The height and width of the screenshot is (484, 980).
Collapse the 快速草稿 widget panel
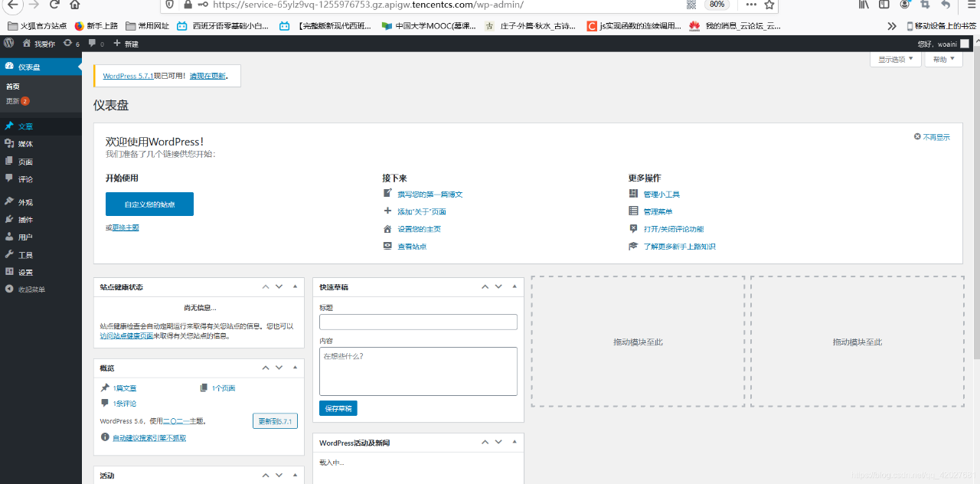tap(514, 286)
